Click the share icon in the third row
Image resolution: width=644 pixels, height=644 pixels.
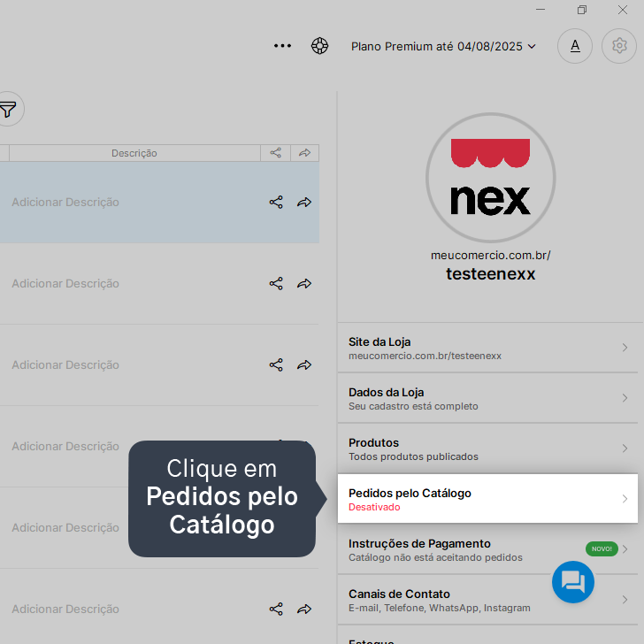click(276, 364)
